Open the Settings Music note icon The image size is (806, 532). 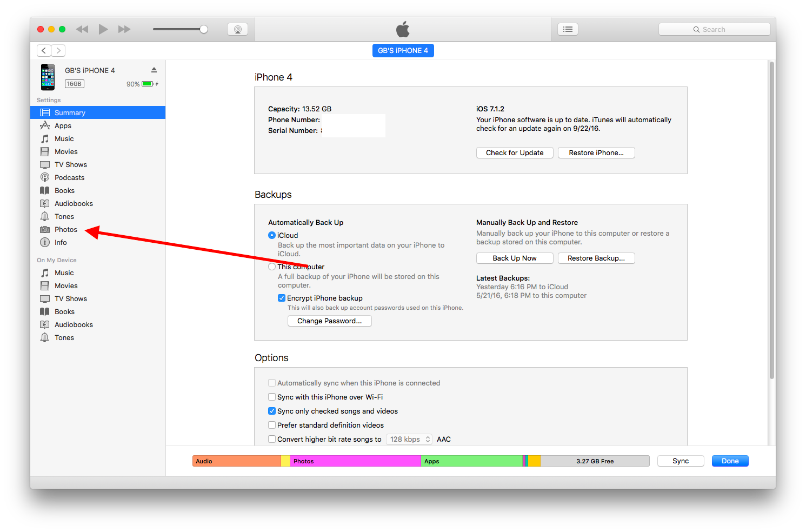[x=45, y=138]
